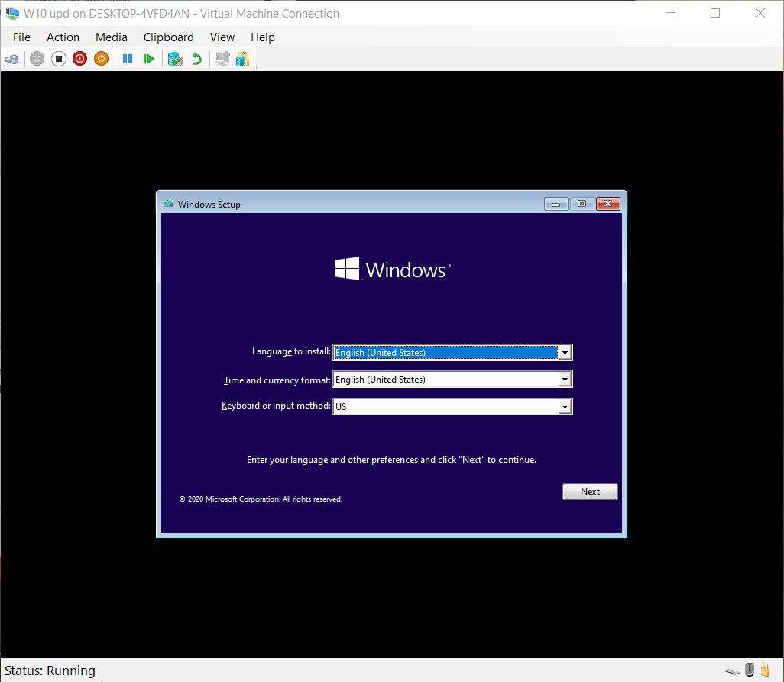Minimize the Windows Setup dialog

[556, 204]
